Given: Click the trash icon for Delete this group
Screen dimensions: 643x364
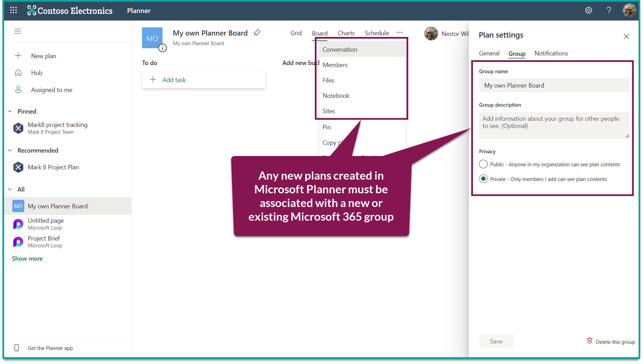Looking at the screenshot, I should (x=590, y=341).
